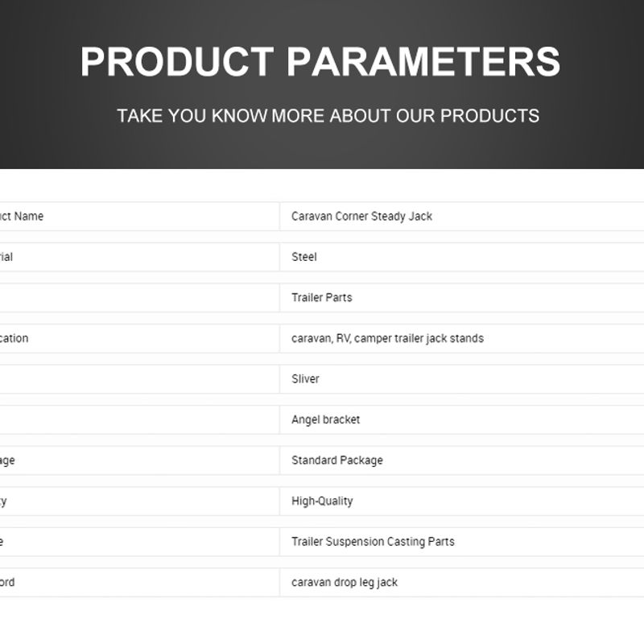Screen dimensions: 644x644
Task: Click the empty label cell beside 'Sliver'
Action: (139, 378)
